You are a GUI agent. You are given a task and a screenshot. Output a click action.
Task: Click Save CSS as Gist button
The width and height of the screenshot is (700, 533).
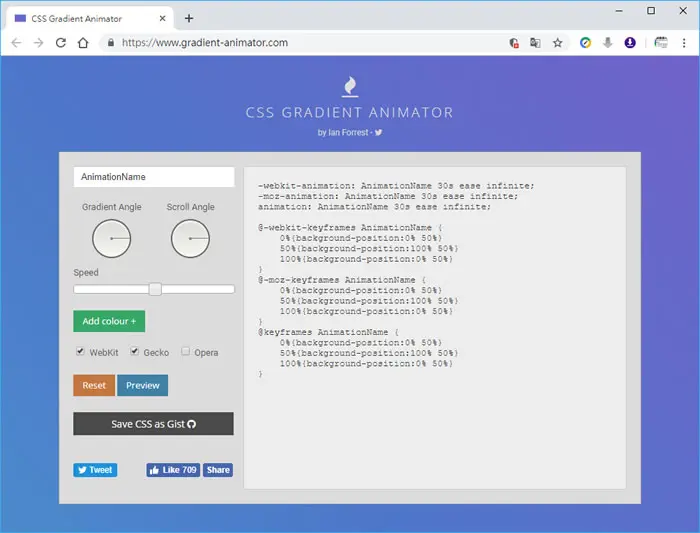click(x=153, y=424)
